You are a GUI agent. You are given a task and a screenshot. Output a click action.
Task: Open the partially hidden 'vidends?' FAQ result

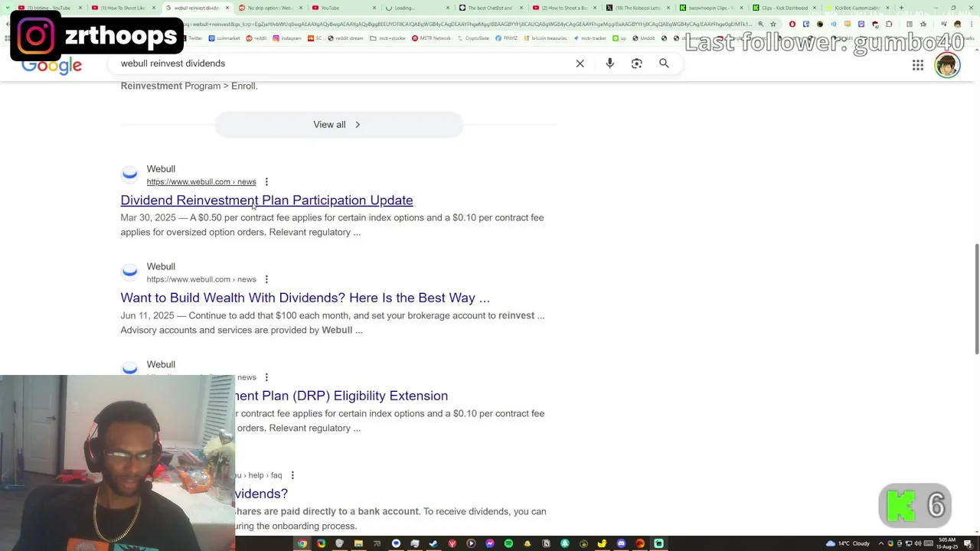point(261,494)
